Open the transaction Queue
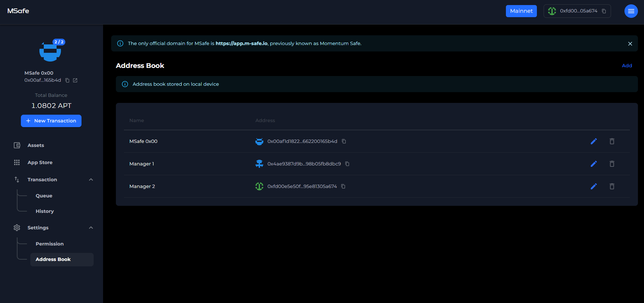 [x=44, y=196]
